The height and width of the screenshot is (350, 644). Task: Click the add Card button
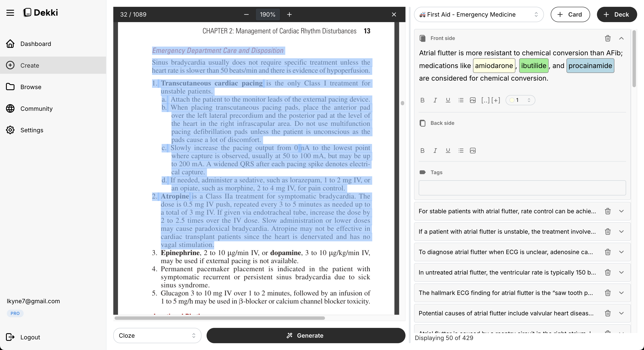click(570, 14)
